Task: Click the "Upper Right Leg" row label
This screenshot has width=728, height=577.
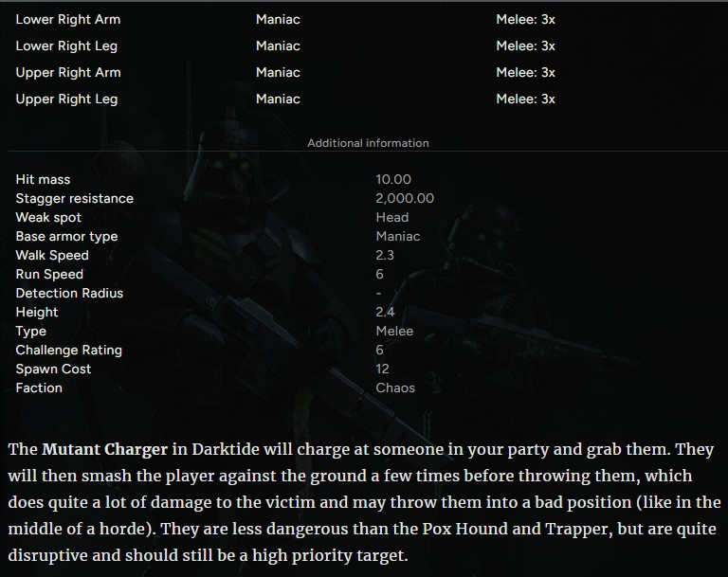Action: tap(66, 99)
